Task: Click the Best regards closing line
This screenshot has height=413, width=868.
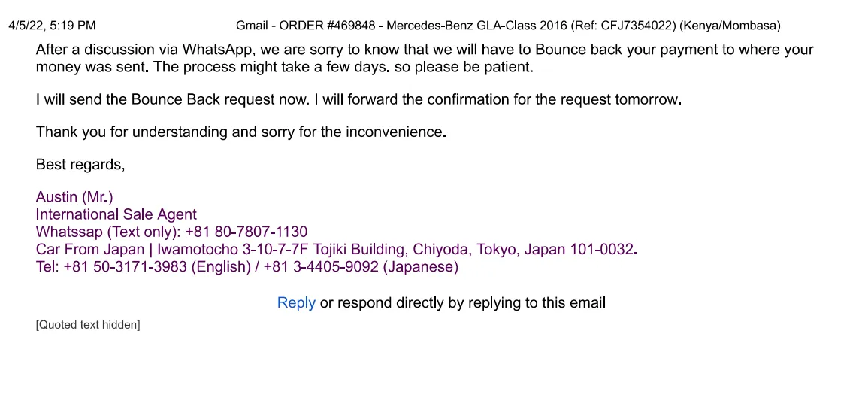Action: (x=80, y=165)
